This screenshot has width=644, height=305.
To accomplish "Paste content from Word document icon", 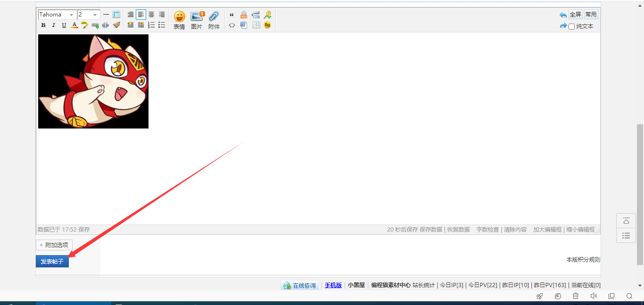I will point(244,25).
